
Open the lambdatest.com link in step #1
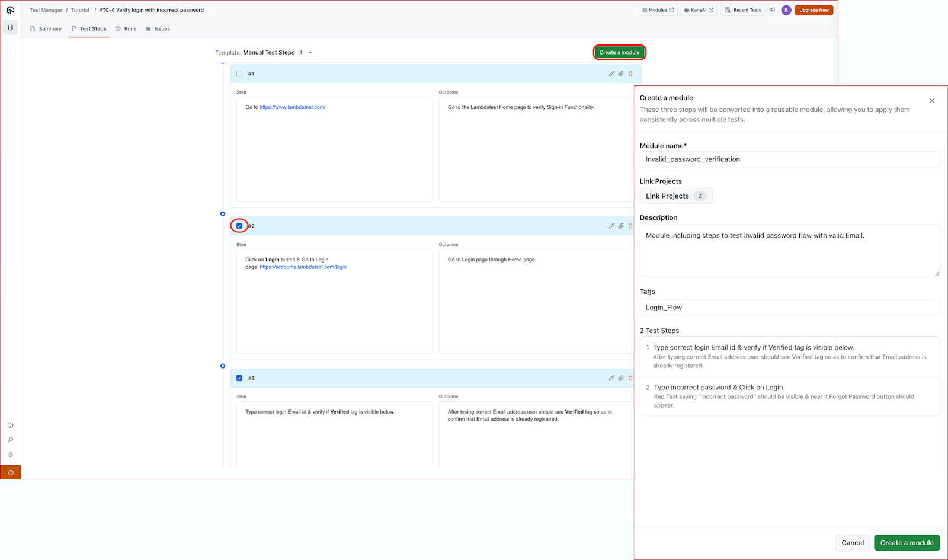[x=292, y=107]
